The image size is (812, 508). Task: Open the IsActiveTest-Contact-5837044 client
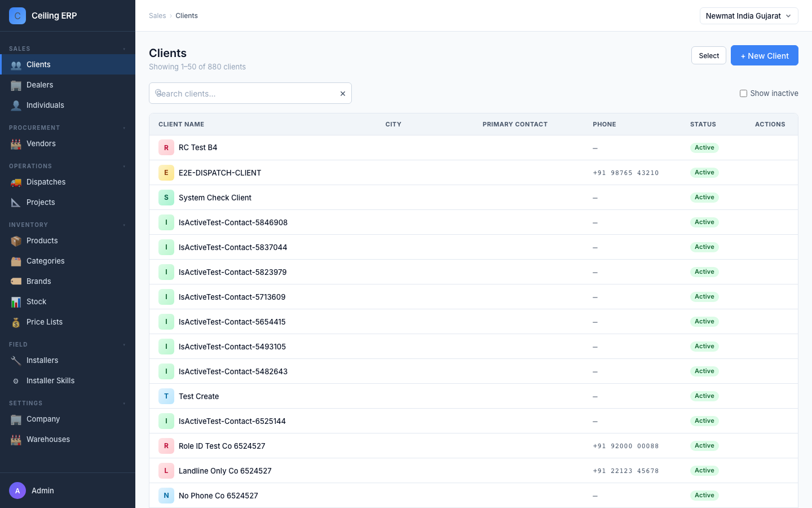click(x=474, y=247)
